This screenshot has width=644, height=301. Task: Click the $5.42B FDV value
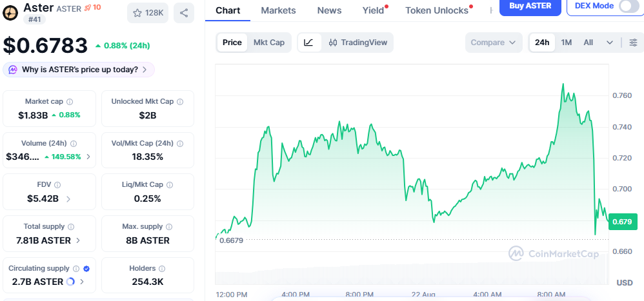click(43, 199)
